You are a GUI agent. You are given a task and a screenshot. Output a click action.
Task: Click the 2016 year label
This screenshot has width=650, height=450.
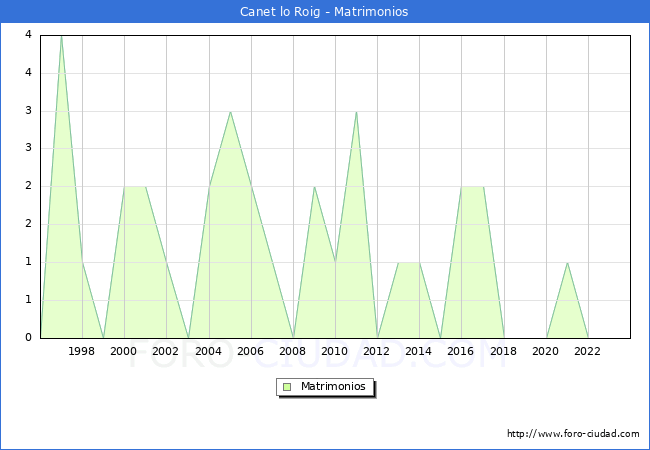tap(461, 351)
